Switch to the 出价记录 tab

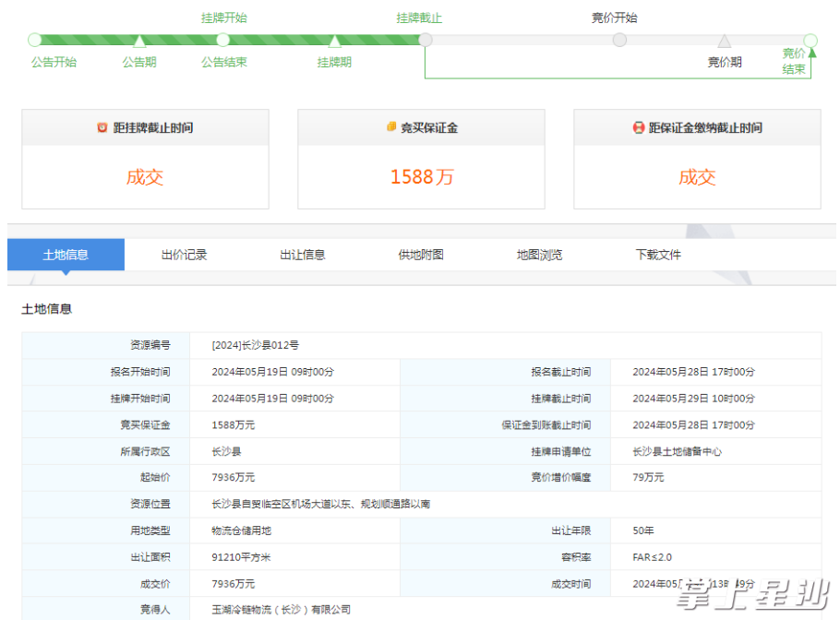click(x=185, y=255)
